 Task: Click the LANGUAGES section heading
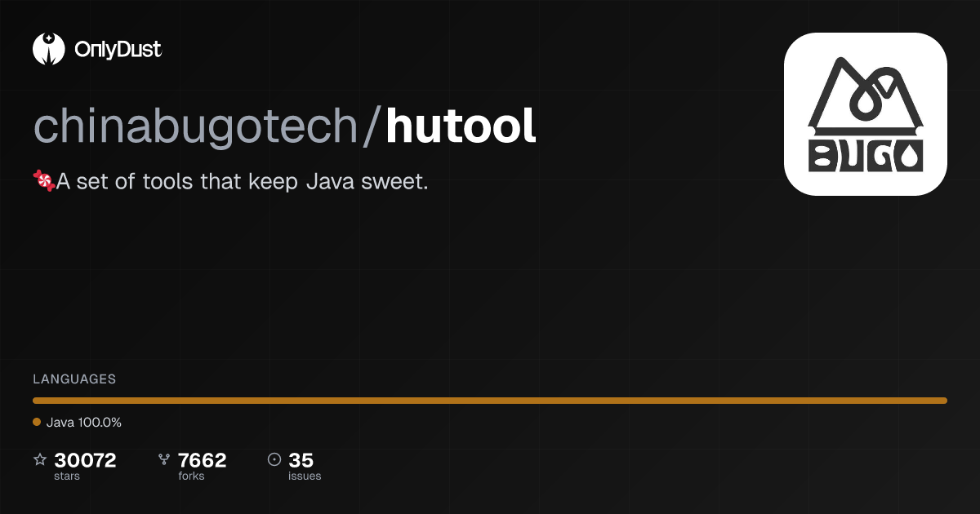[74, 379]
